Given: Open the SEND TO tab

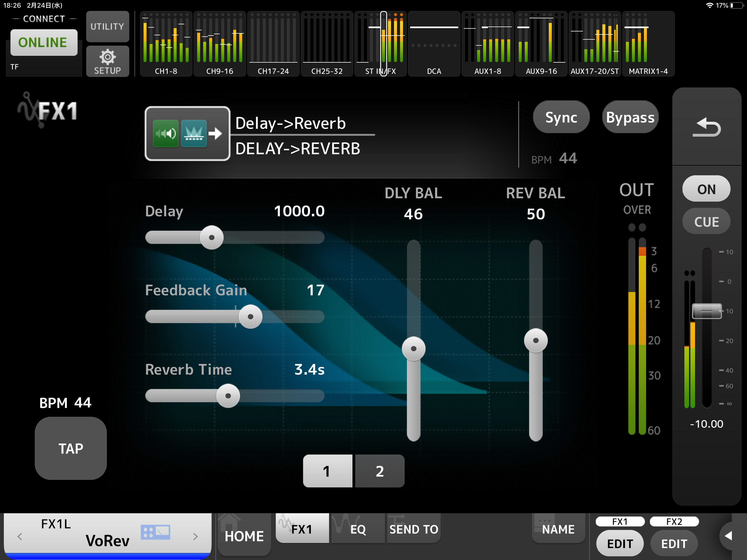Looking at the screenshot, I should [x=413, y=529].
